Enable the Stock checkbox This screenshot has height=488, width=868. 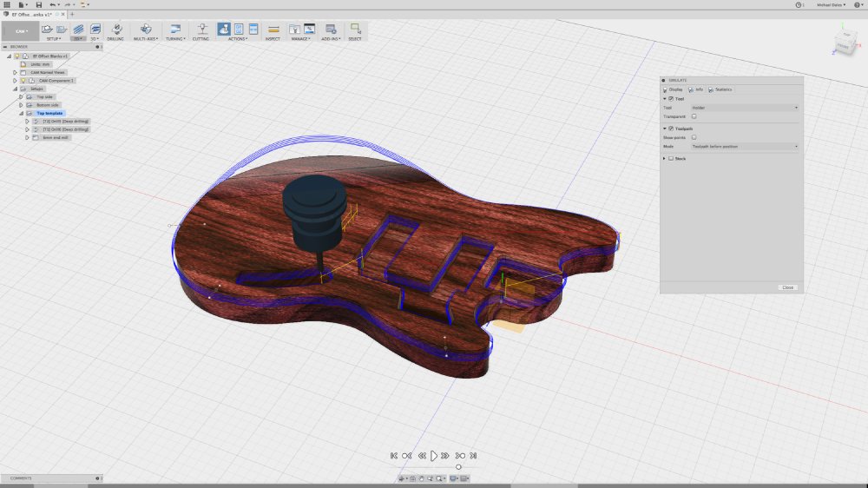(671, 158)
